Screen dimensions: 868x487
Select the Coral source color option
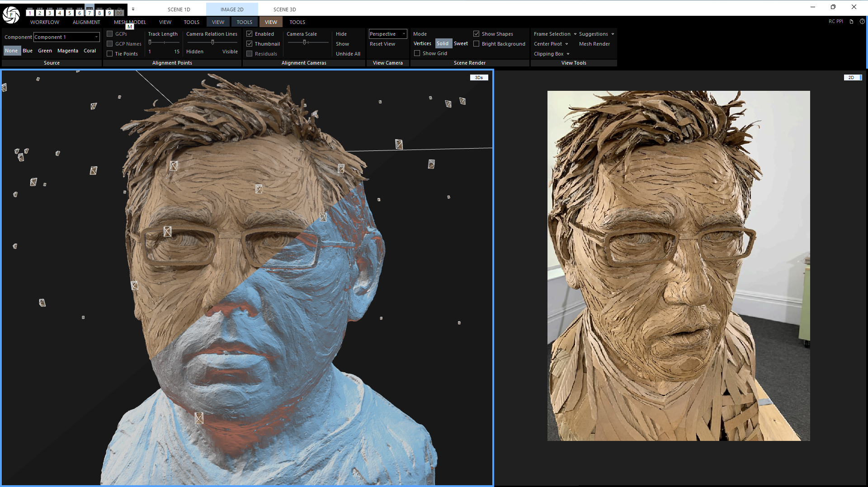coord(90,51)
